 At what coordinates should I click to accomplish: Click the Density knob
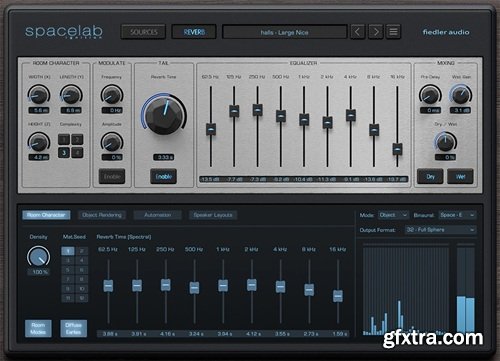pos(39,257)
